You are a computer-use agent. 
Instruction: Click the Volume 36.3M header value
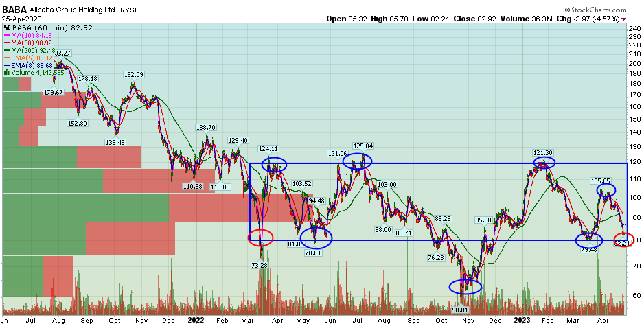[x=526, y=19]
